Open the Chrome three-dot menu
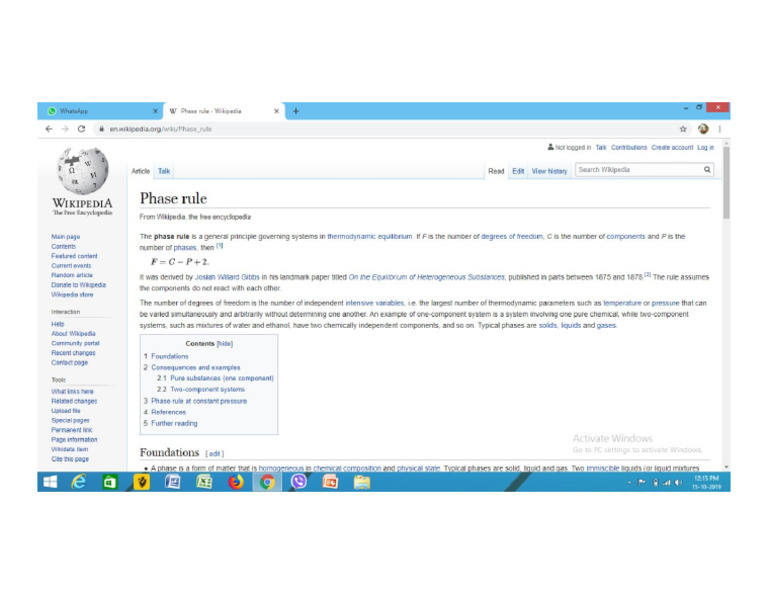 point(719,129)
